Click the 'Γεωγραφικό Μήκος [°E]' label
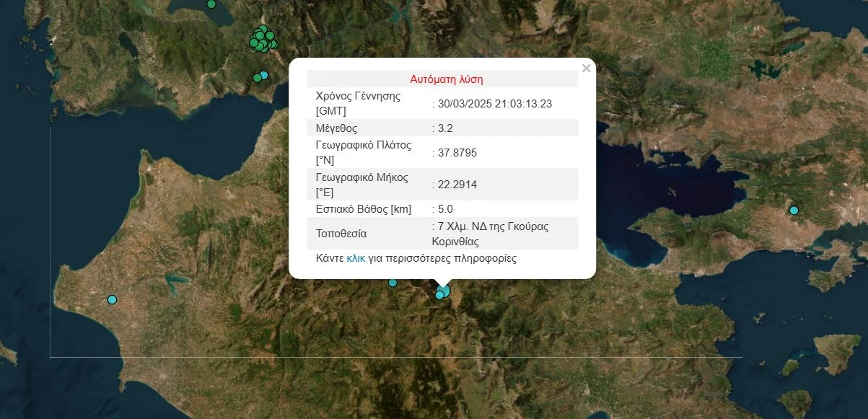Image resolution: width=868 pixels, height=419 pixels. click(x=362, y=185)
